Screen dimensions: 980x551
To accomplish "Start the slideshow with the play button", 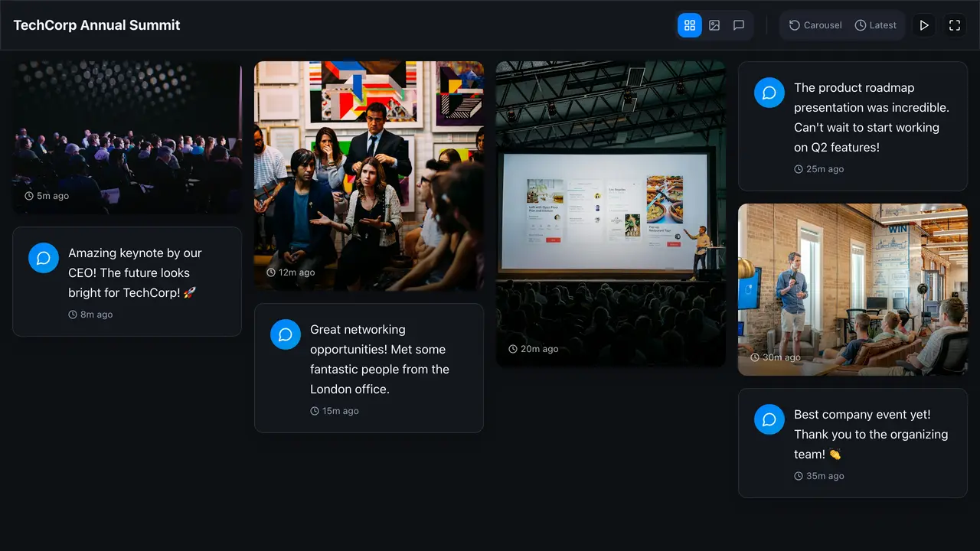I will [924, 25].
